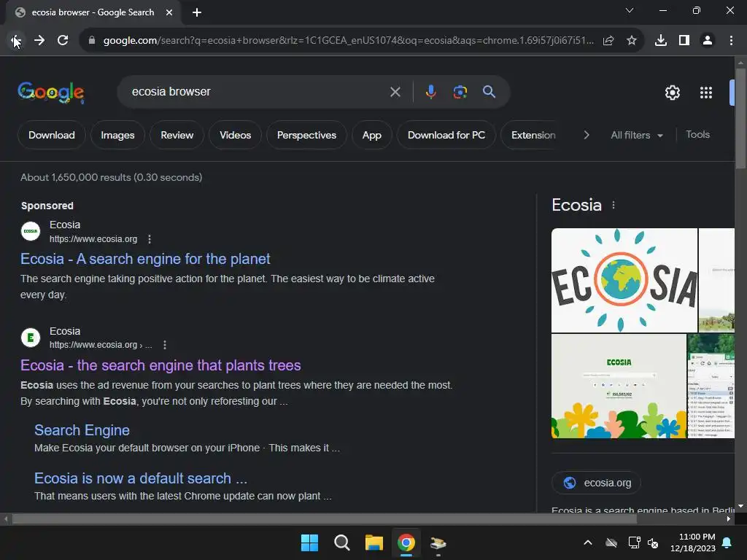Image resolution: width=747 pixels, height=560 pixels.
Task: Open the Search Engine sitelink
Action: [x=82, y=430]
